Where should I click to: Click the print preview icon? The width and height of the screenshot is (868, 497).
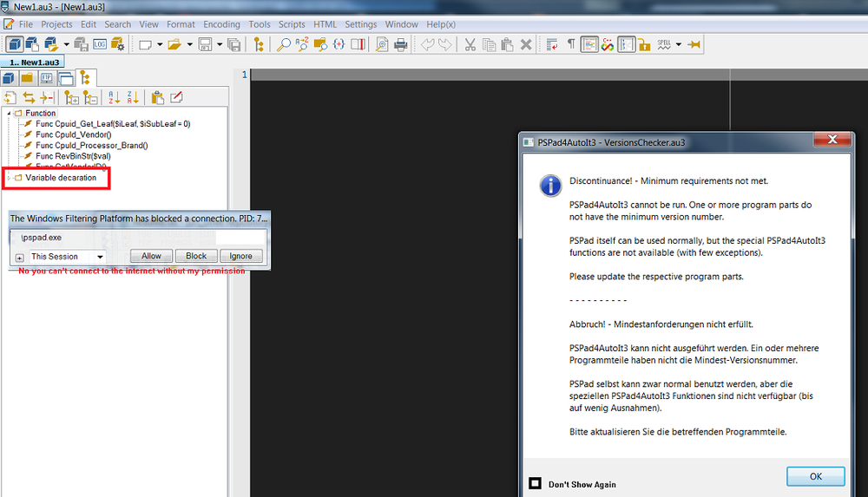pyautogui.click(x=382, y=45)
